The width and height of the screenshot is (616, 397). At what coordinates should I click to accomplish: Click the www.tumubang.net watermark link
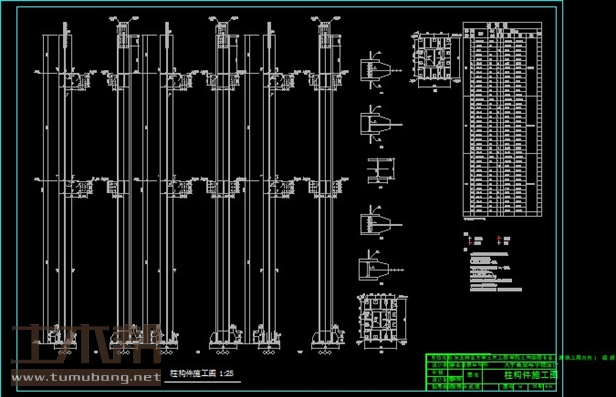click(86, 378)
